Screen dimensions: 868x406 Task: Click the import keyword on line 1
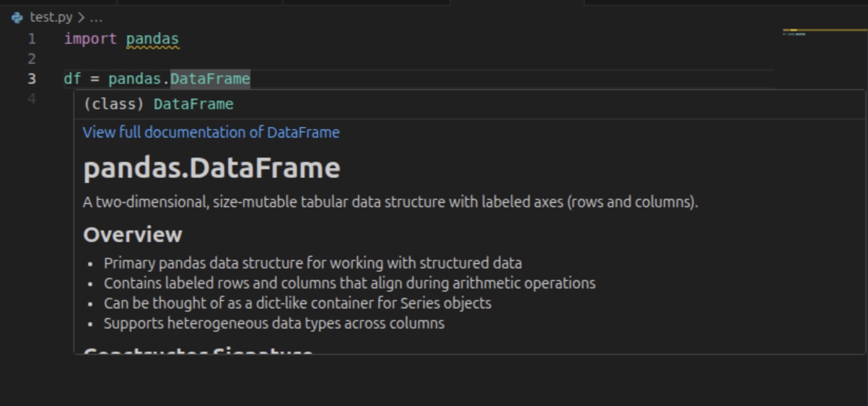point(90,39)
